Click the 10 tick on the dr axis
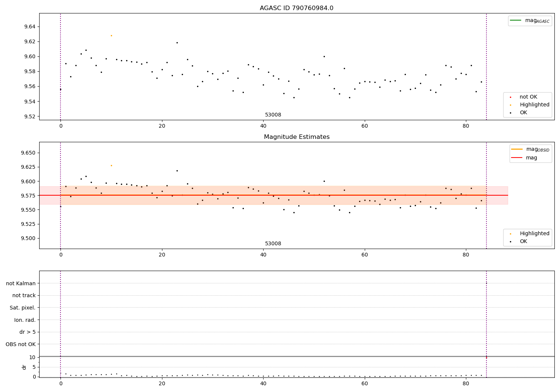The width and height of the screenshot is (560, 392). coord(32,357)
